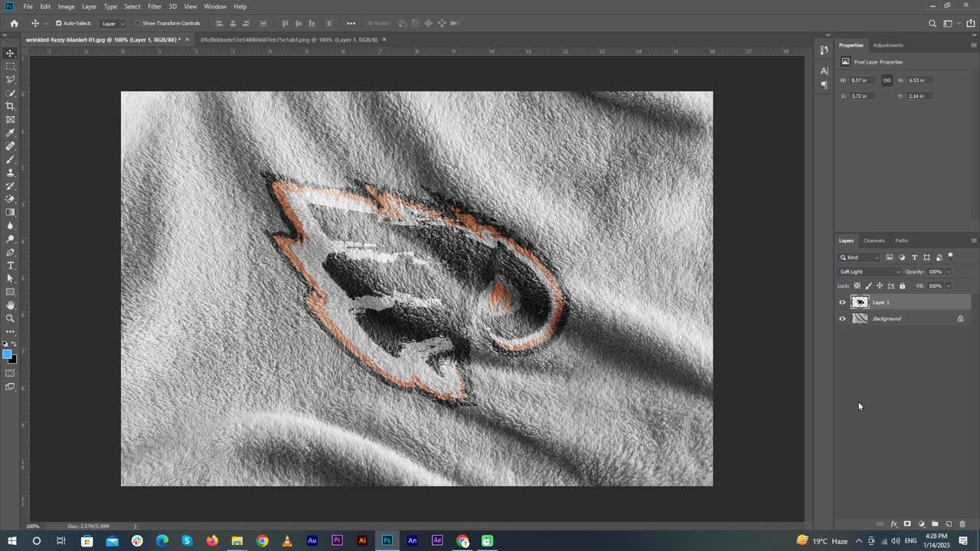Image resolution: width=980 pixels, height=551 pixels.
Task: Add a layer style using fx icon
Action: [893, 524]
